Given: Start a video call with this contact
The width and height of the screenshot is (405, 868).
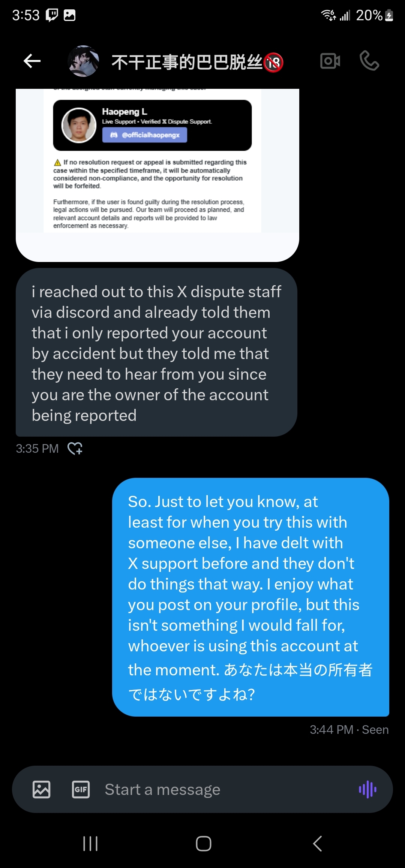Looking at the screenshot, I should pyautogui.click(x=330, y=61).
